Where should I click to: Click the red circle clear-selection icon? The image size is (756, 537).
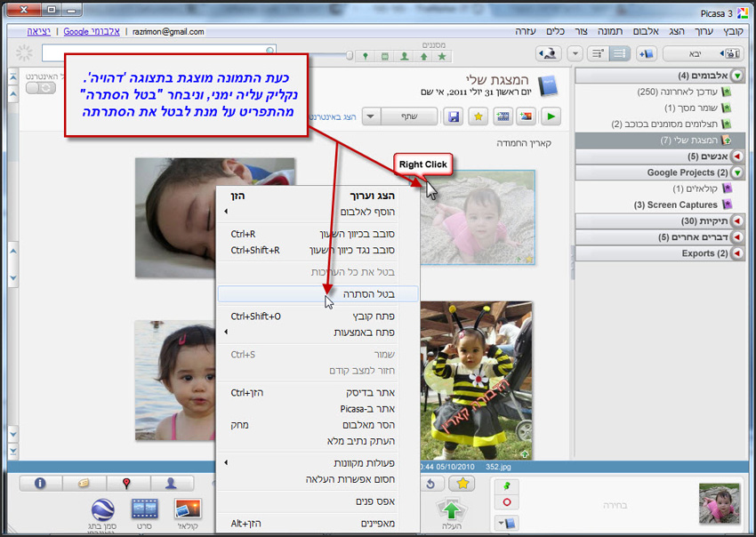click(507, 501)
